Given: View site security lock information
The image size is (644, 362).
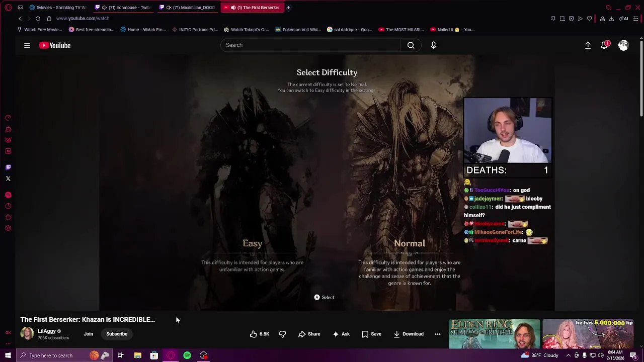Looking at the screenshot, I should 49,19.
